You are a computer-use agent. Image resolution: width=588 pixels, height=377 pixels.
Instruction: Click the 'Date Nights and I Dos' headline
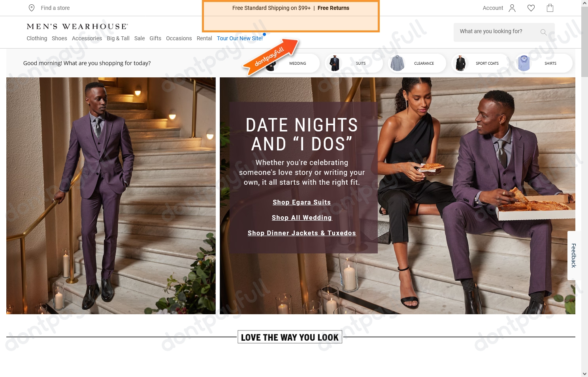pos(302,134)
